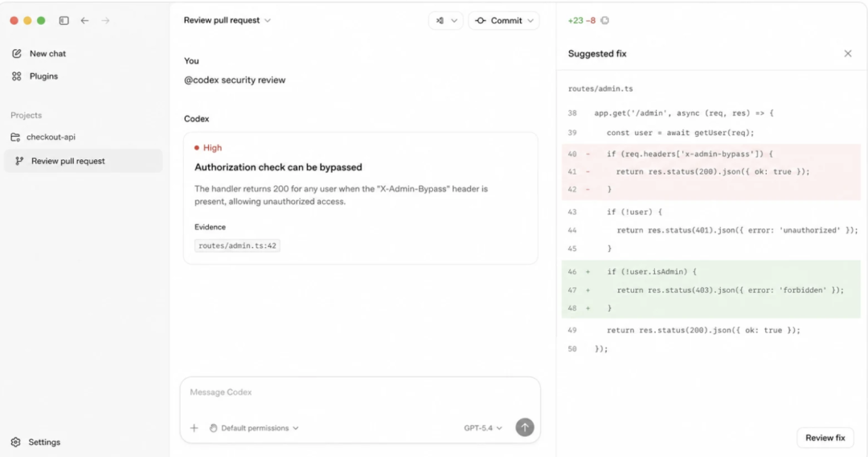Click the 'Codex' responder label
The image size is (868, 457).
pos(197,118)
